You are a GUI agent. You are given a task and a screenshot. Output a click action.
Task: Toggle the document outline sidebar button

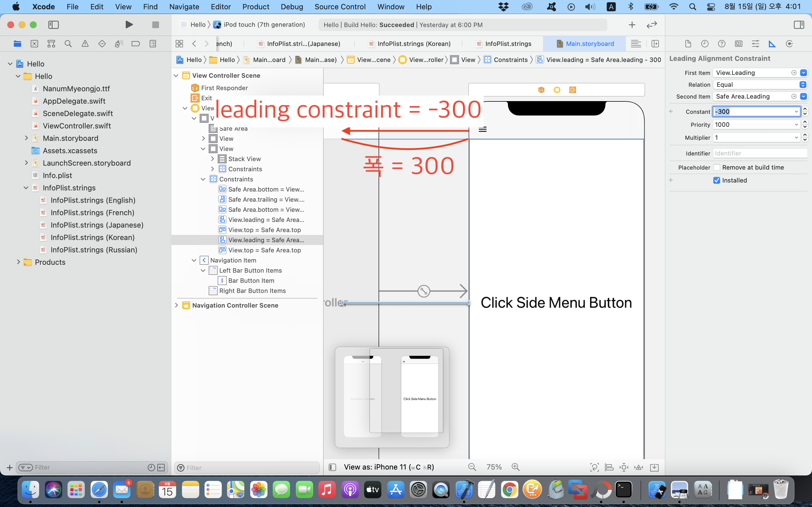(332, 467)
